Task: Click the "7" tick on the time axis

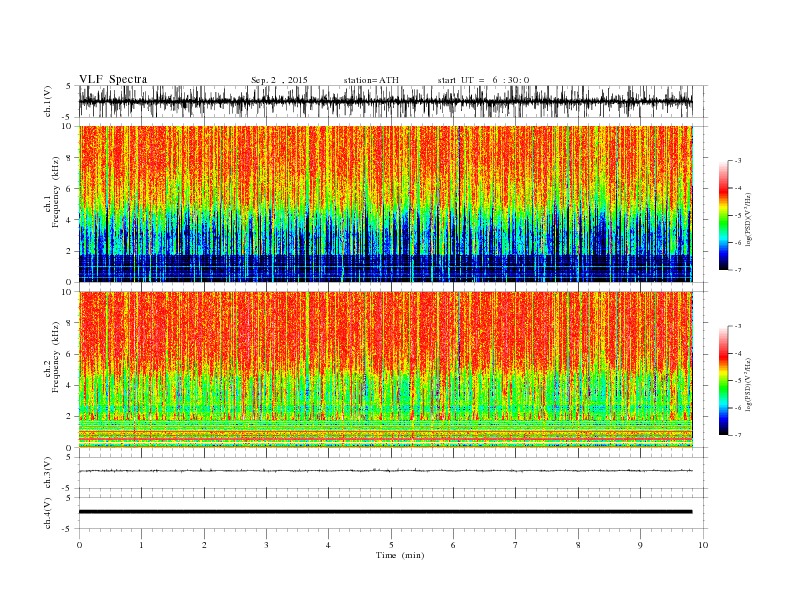Action: [x=516, y=545]
